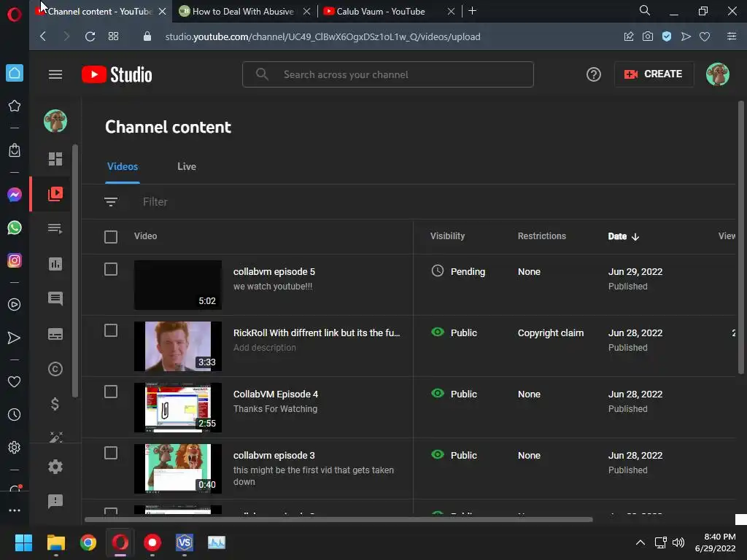Viewport: 747px width, 560px height.
Task: Open Opera bookmarks star in the sidebar
Action: 15,106
